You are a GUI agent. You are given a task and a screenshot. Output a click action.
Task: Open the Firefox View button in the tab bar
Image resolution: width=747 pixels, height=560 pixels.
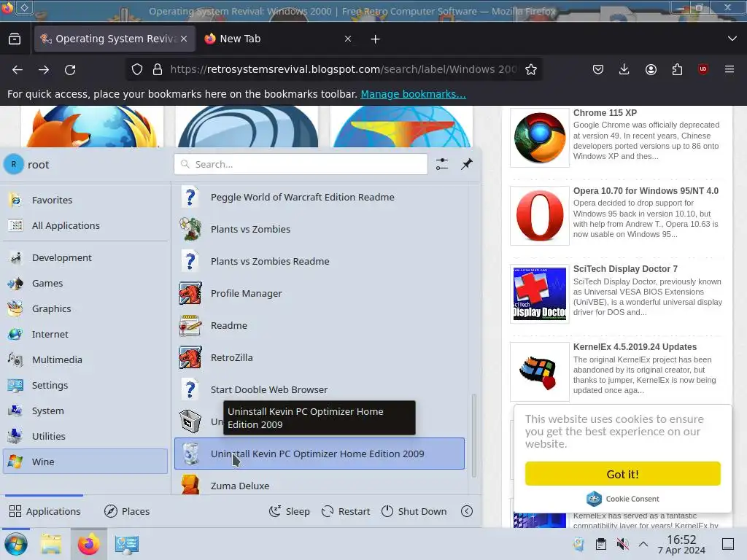click(x=15, y=39)
